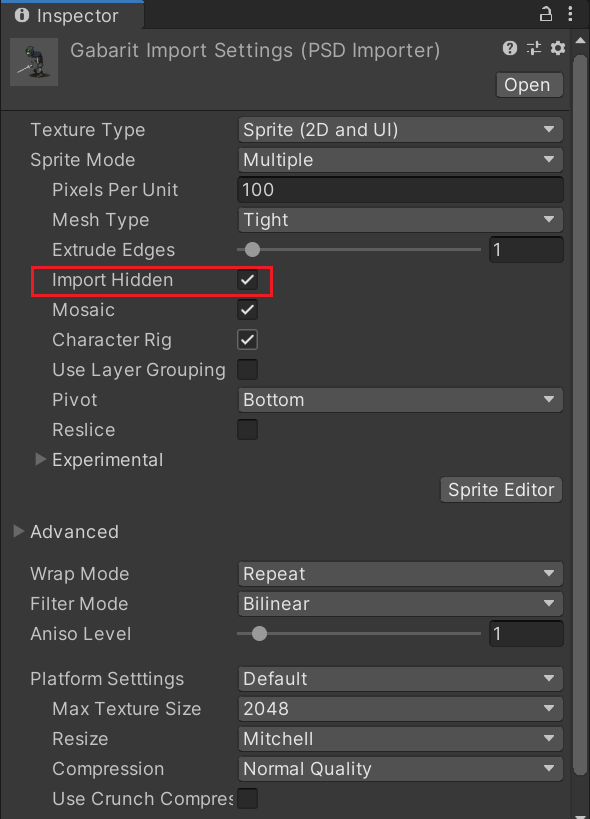Click the Pixels Per Unit field
Viewport: 590px width, 819px height.
point(400,190)
